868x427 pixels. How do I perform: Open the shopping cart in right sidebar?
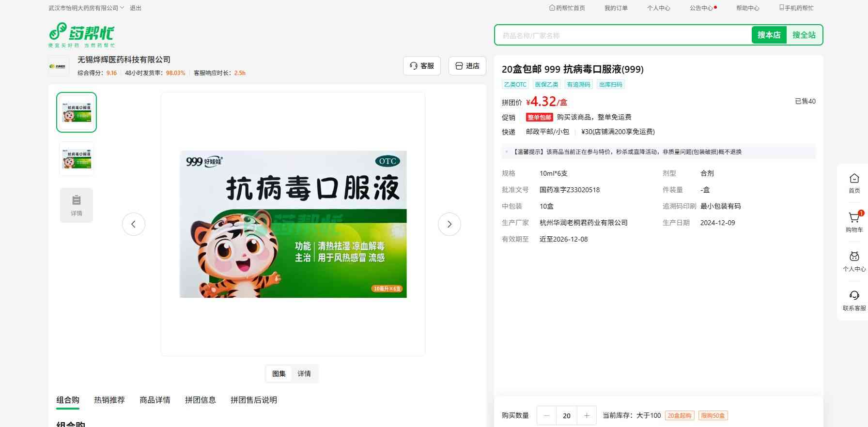coord(854,218)
